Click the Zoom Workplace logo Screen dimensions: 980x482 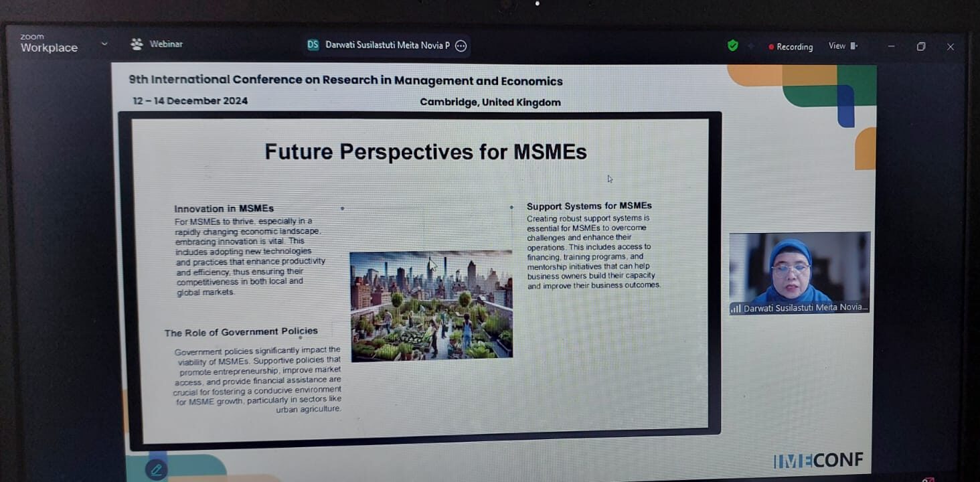coord(48,42)
